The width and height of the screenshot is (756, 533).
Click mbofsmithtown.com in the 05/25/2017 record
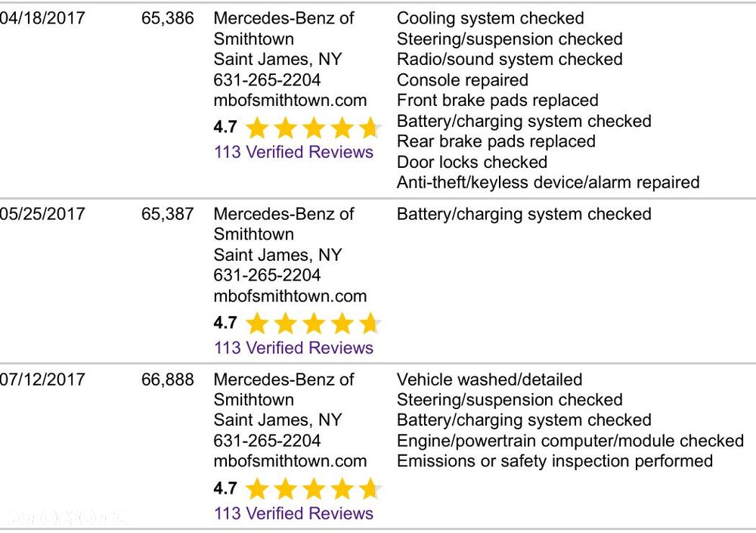290,296
